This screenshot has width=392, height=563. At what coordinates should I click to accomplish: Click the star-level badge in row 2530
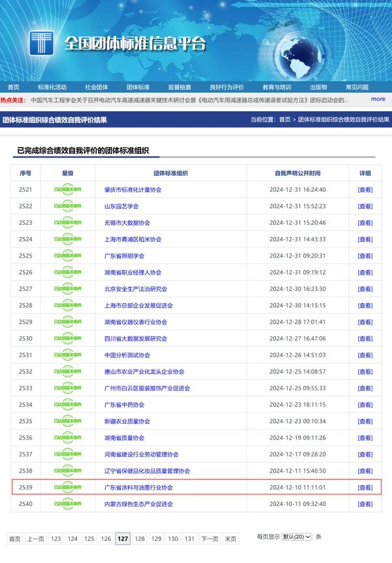(68, 338)
